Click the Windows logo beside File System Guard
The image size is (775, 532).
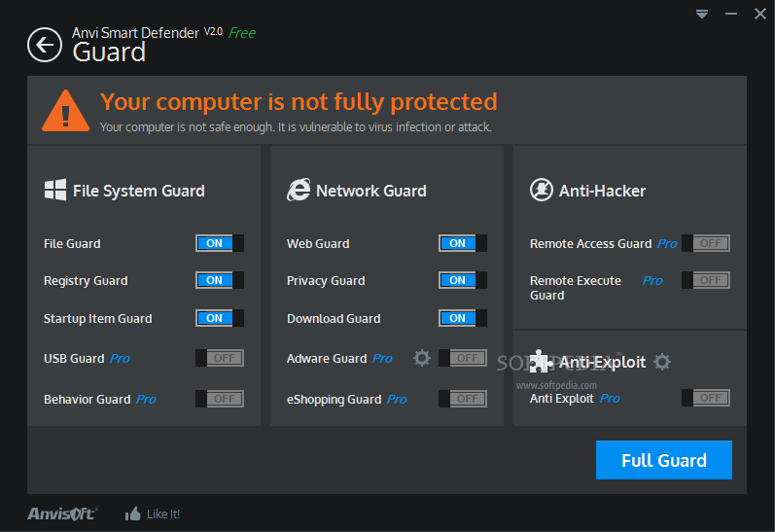54,190
